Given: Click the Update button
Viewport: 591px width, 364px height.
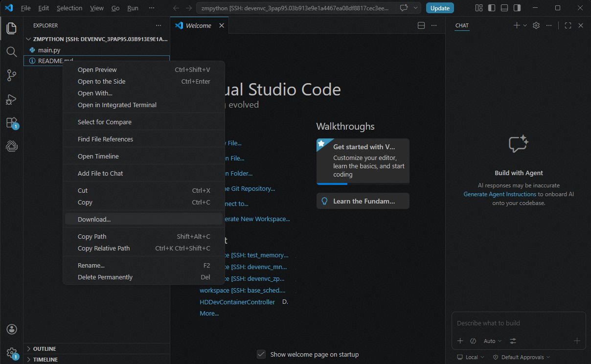Looking at the screenshot, I should [440, 8].
